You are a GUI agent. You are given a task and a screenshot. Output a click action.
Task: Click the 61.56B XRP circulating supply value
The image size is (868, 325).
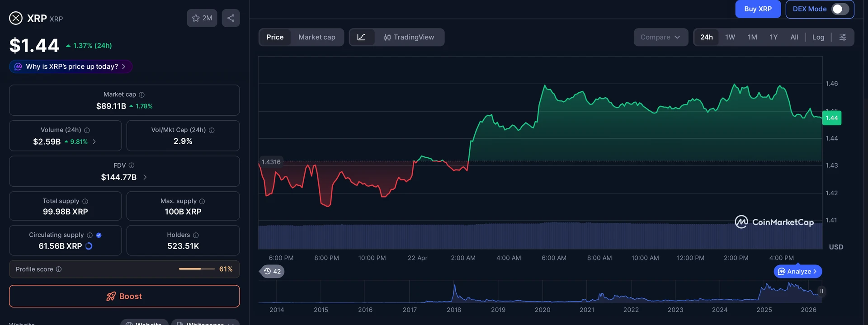coord(60,246)
